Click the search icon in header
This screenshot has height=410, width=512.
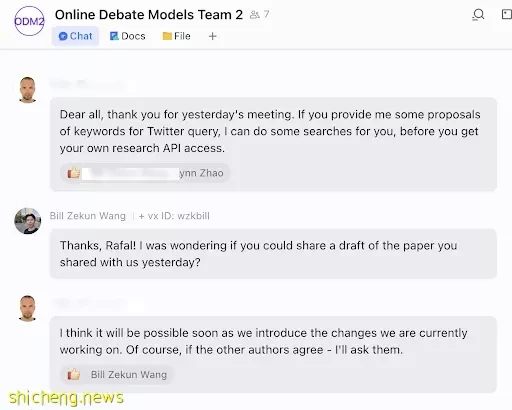tap(478, 15)
